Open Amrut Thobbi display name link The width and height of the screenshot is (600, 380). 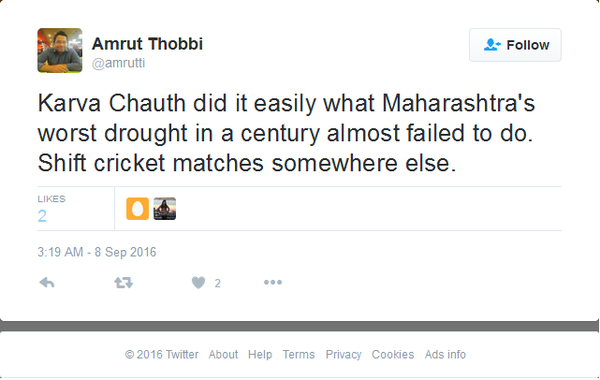[147, 44]
